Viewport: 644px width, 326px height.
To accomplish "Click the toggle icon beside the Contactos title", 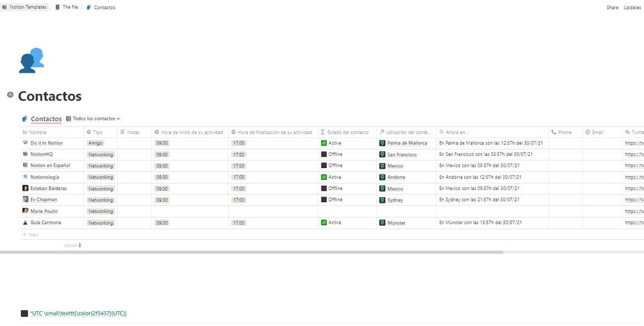I will [10, 95].
